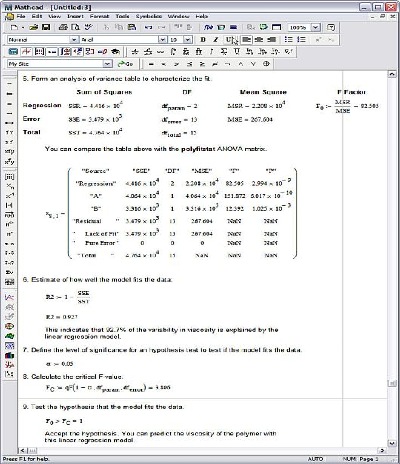
Task: Toggle Underline text formatting
Action: (x=228, y=40)
